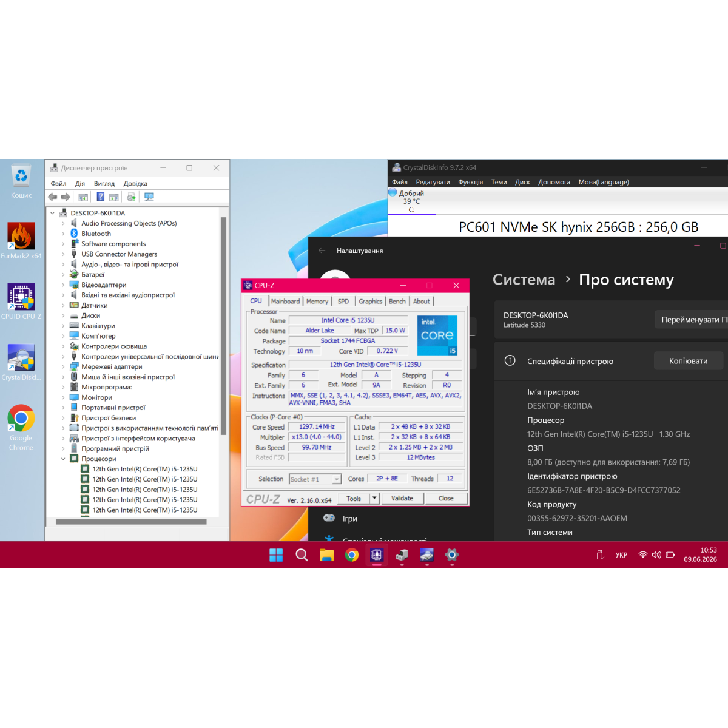Collapse the Процесори node
Viewport: 728px width, 728px height.
(x=63, y=459)
